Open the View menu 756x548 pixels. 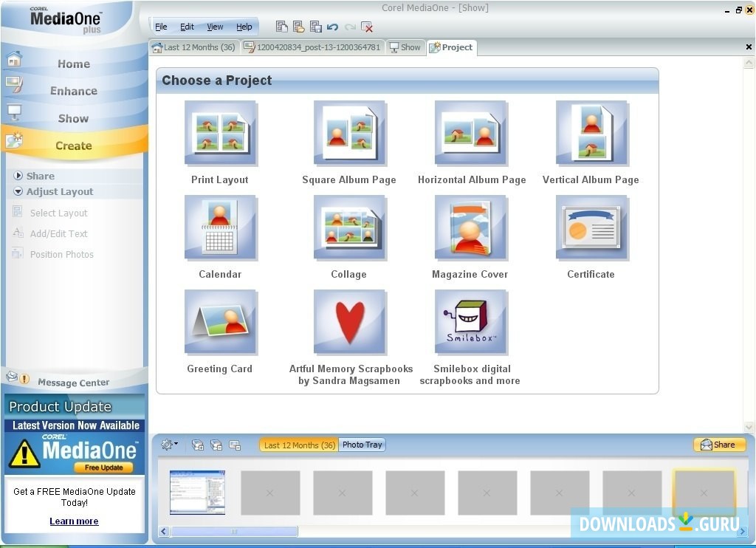pos(215,27)
